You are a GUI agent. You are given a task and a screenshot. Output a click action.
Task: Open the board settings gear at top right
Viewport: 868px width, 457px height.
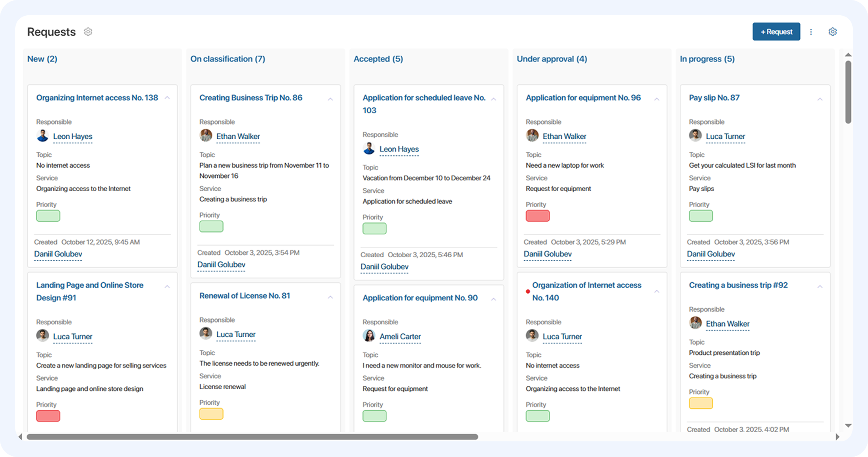(832, 32)
